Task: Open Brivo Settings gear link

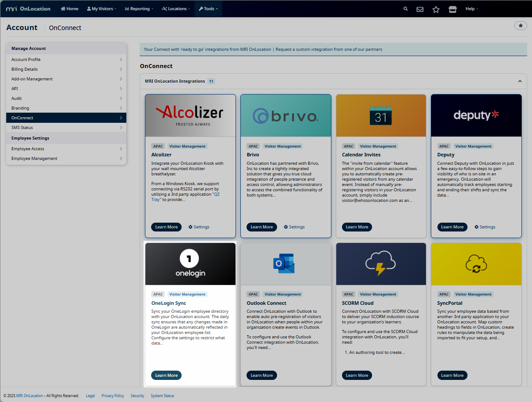Action: coord(294,227)
